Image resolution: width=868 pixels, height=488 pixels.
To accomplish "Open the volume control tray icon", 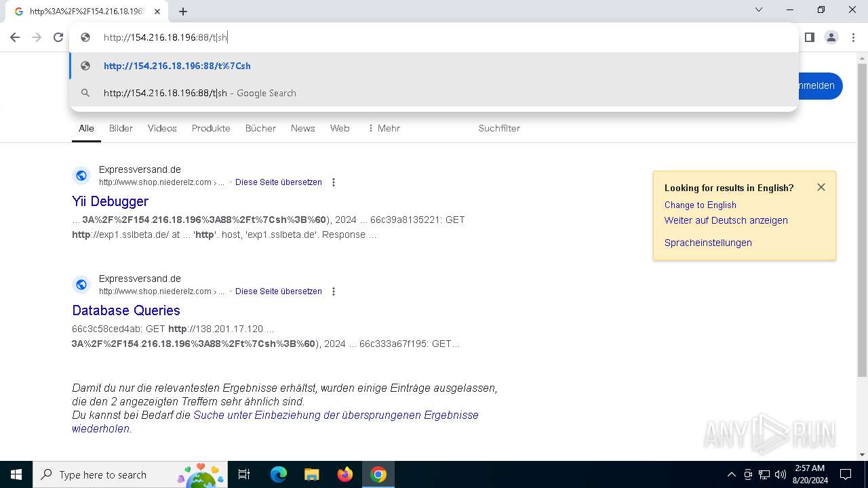I will coord(781,474).
